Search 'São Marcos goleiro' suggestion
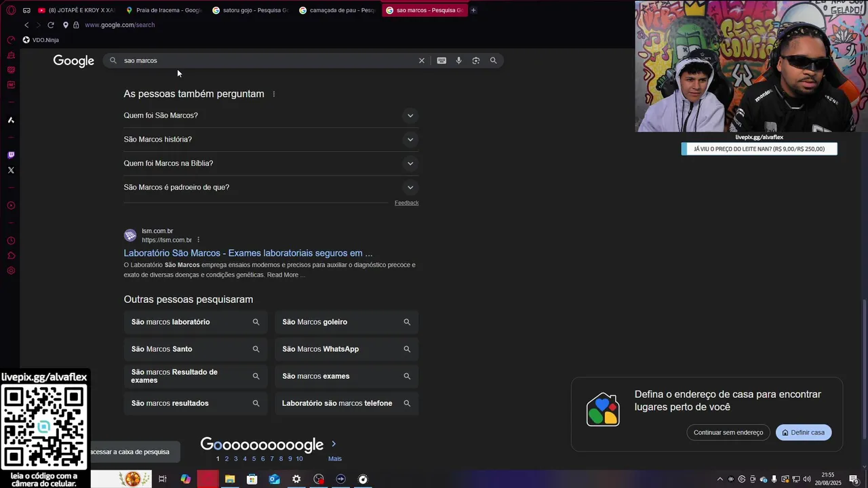Screen dimensions: 868x488 pyautogui.click(x=347, y=322)
